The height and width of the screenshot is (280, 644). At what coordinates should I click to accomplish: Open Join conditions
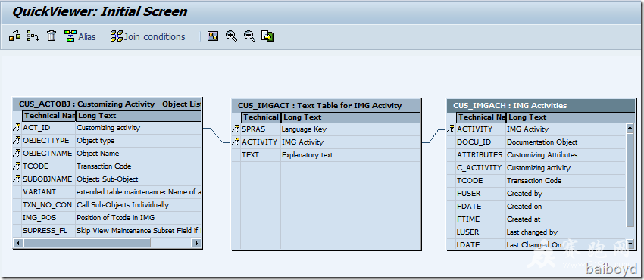[148, 36]
